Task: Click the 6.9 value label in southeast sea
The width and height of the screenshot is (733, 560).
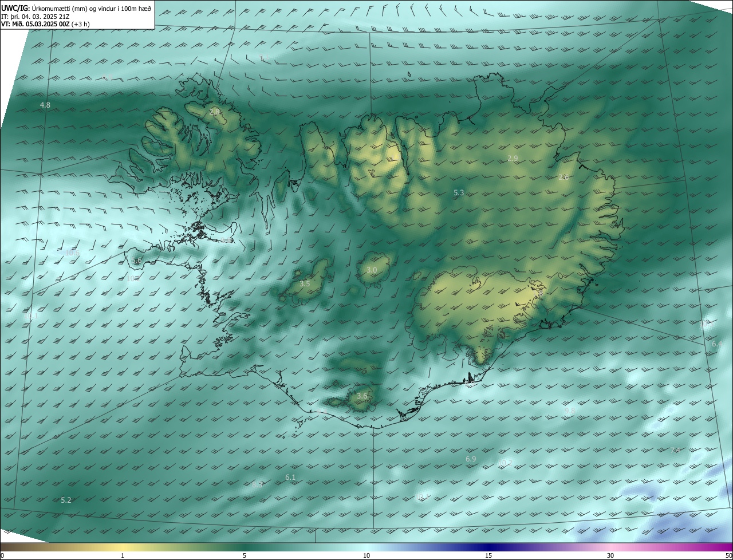Action: pyautogui.click(x=471, y=459)
